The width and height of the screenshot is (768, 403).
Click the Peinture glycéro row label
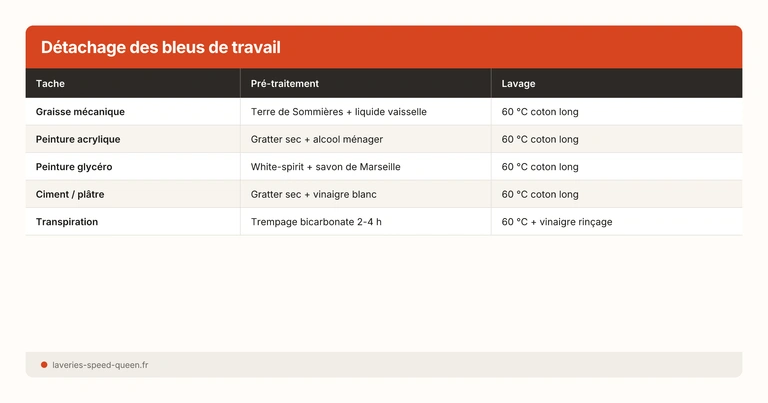[x=74, y=167]
